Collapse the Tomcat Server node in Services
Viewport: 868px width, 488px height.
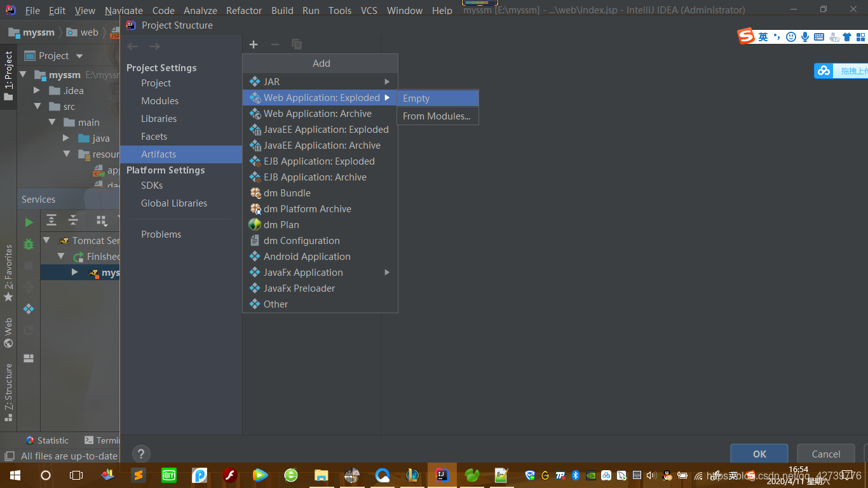coord(46,240)
